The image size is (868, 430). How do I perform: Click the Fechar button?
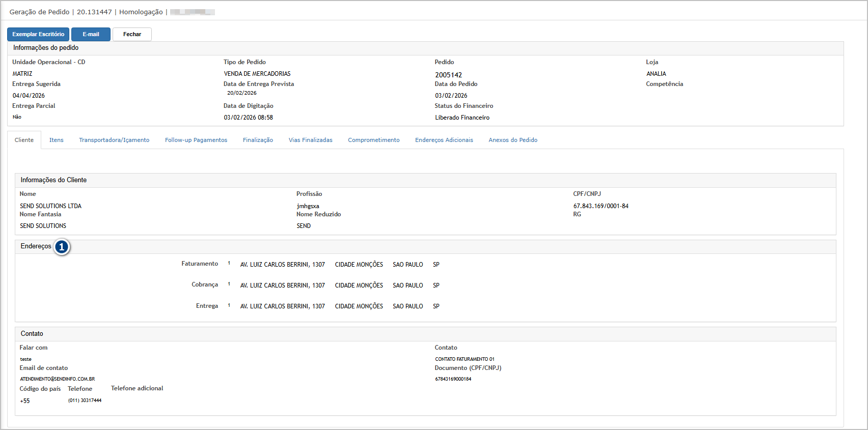(x=132, y=34)
